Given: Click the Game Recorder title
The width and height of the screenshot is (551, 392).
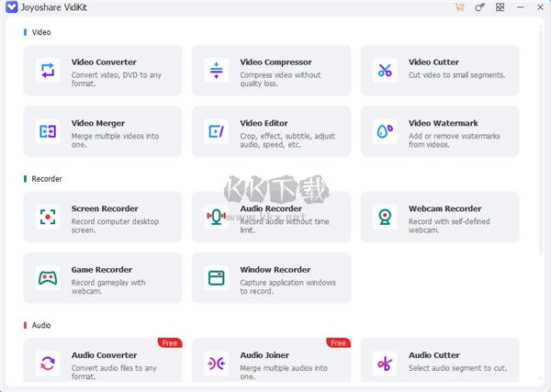Looking at the screenshot, I should click(102, 270).
